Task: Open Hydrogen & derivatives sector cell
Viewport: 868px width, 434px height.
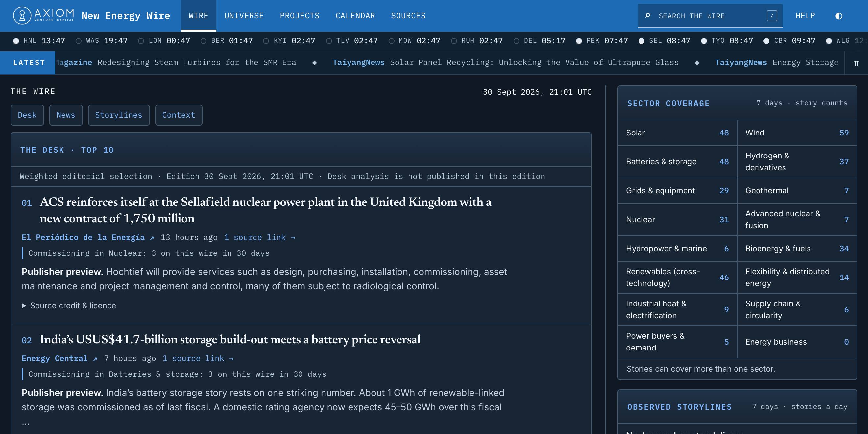Action: (797, 162)
